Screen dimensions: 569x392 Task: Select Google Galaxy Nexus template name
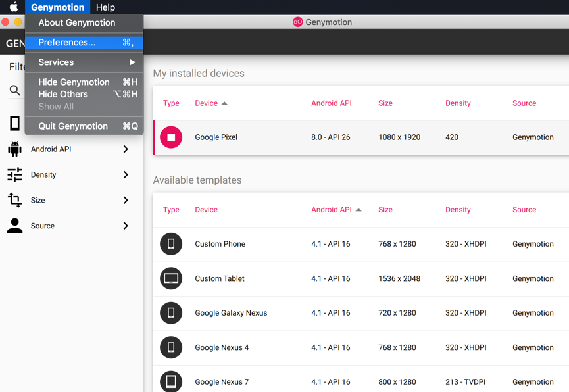231,313
